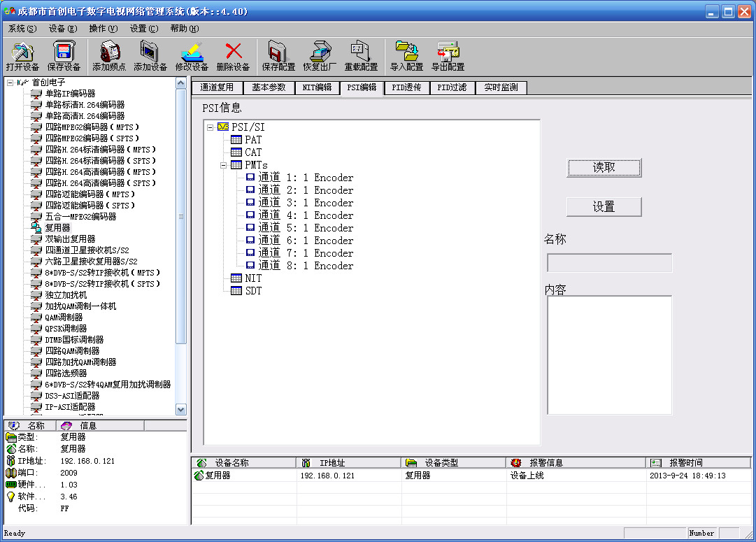
Task: Click the 独立加扰机 device icon
Action: 36,295
